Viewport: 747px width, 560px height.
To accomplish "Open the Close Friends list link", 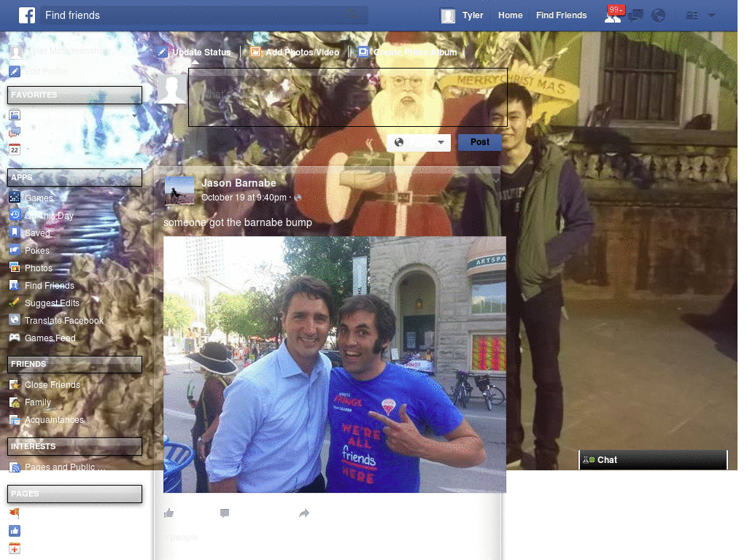I will tap(53, 385).
